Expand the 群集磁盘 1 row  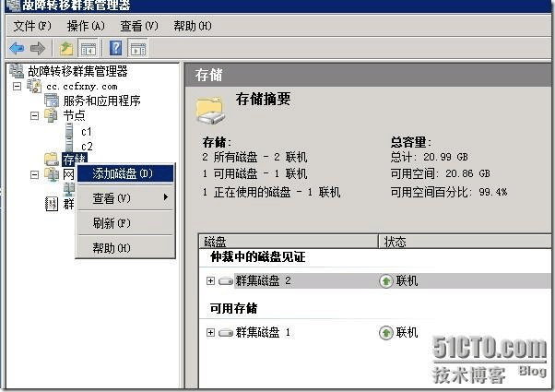pyautogui.click(x=210, y=332)
